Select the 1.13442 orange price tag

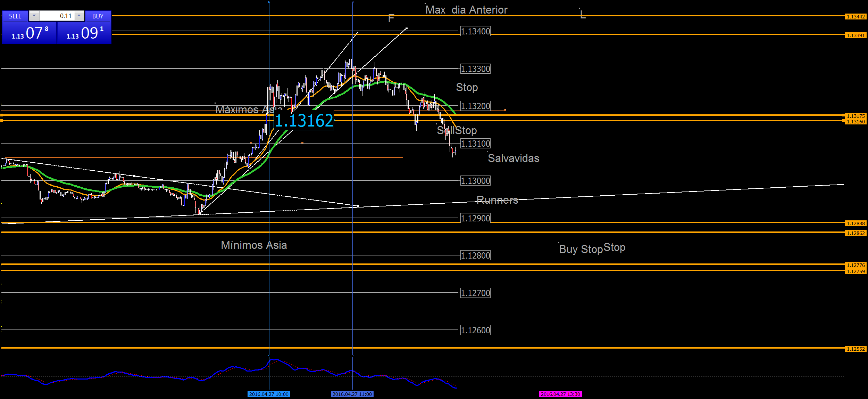[856, 17]
